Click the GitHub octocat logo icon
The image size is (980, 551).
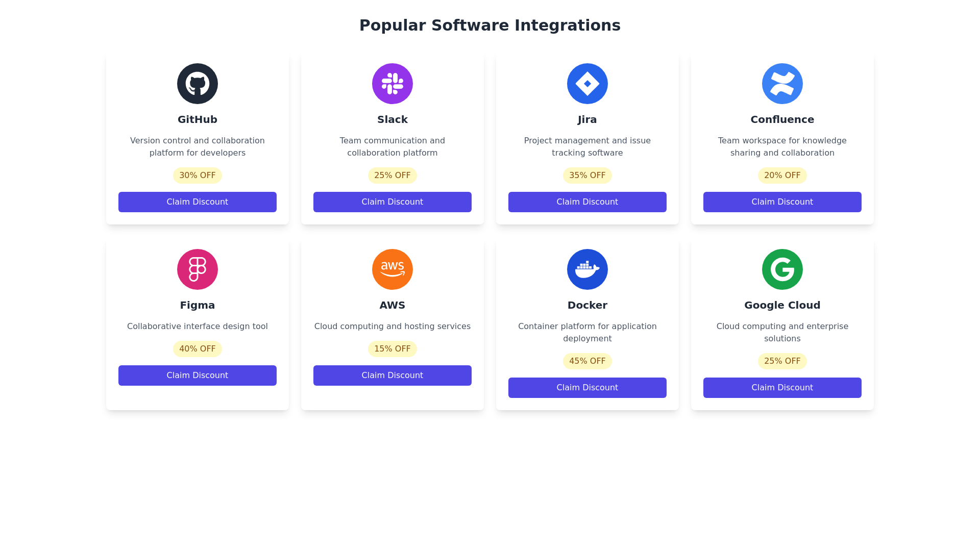[x=198, y=84]
